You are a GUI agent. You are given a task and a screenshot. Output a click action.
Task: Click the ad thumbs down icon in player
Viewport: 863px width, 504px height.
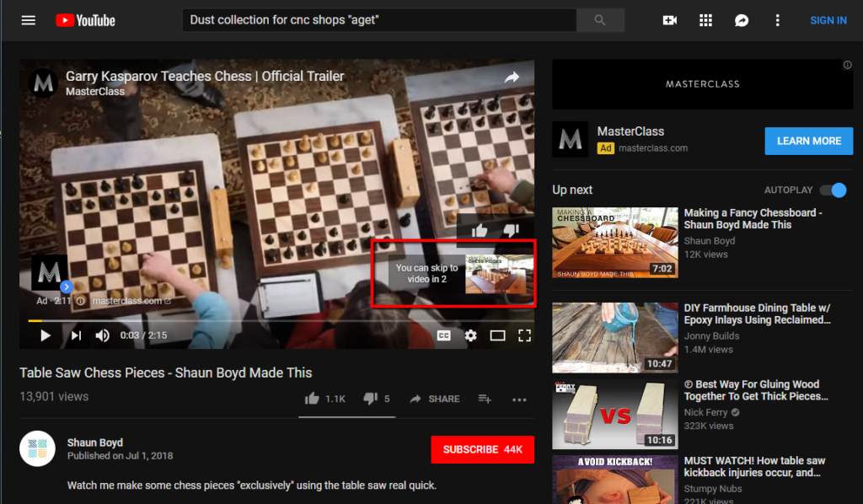tap(512, 230)
